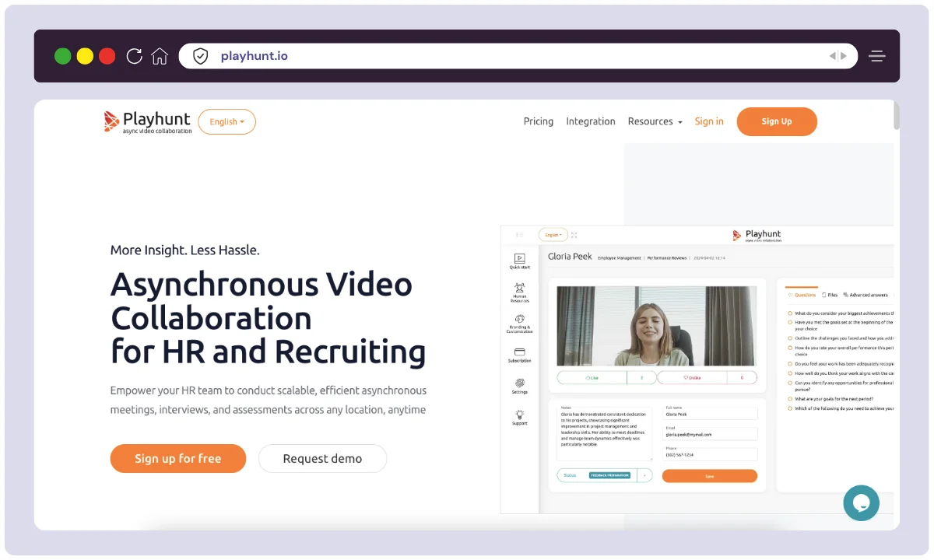The width and height of the screenshot is (934, 560).
Task: Open Human Resources in the app sidebar
Action: tap(519, 292)
